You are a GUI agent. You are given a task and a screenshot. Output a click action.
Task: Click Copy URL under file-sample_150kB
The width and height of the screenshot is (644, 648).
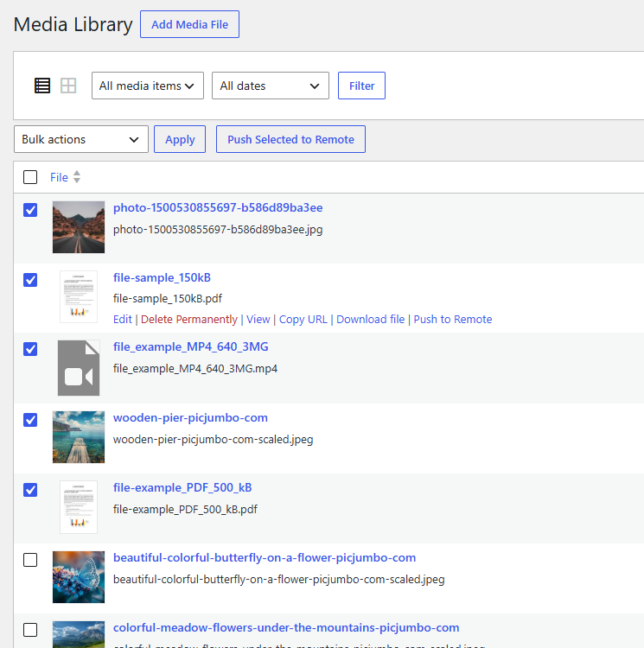click(x=303, y=320)
